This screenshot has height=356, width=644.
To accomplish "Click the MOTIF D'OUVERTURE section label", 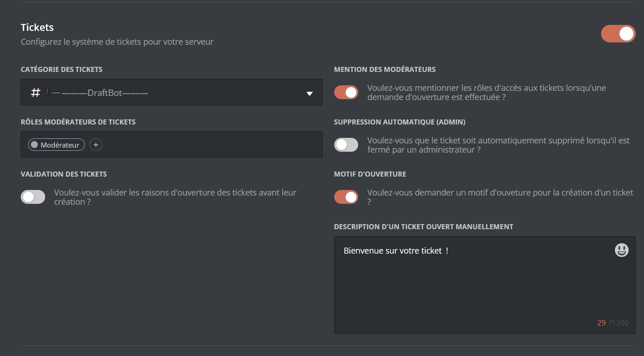I will tap(370, 174).
